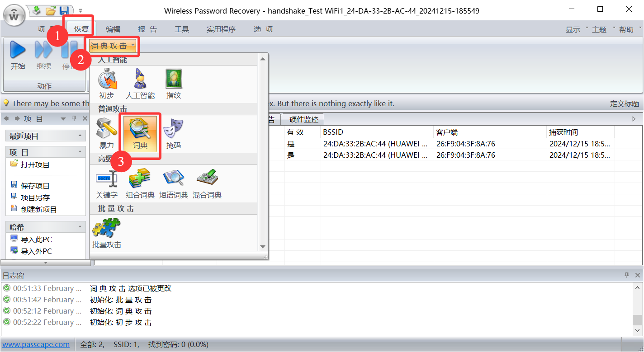Click the log window scrollbar down arrow

tap(637, 332)
